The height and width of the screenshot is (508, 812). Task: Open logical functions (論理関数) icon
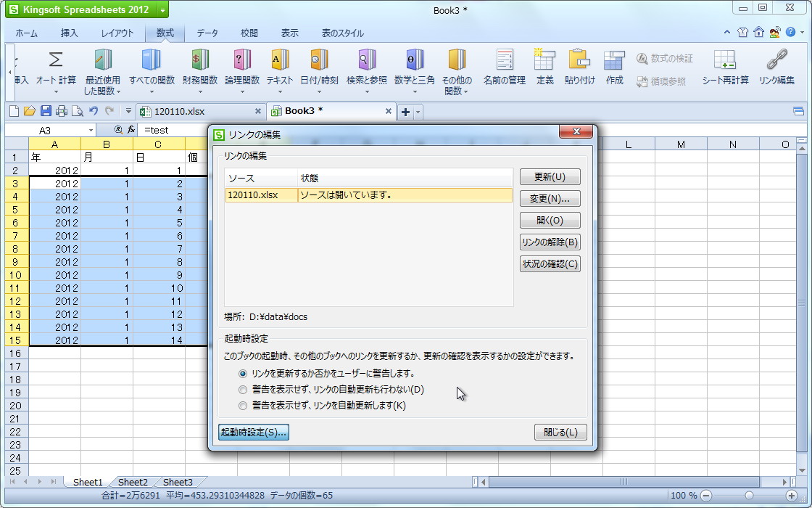coord(242,60)
